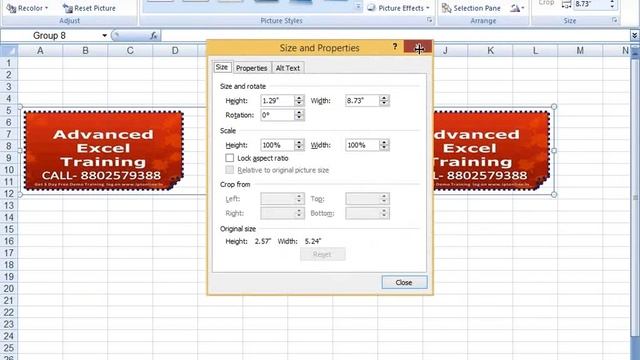Adjust the Rotation spinner

[x=299, y=115]
